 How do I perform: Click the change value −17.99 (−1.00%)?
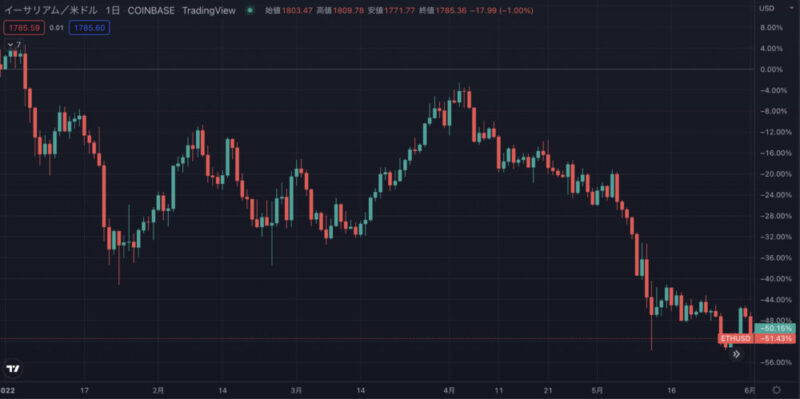click(502, 10)
